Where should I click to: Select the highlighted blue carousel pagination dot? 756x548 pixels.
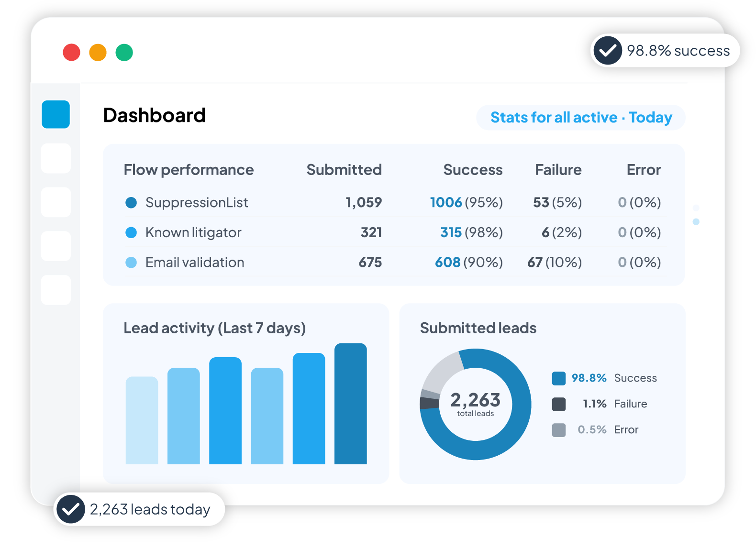(x=696, y=222)
